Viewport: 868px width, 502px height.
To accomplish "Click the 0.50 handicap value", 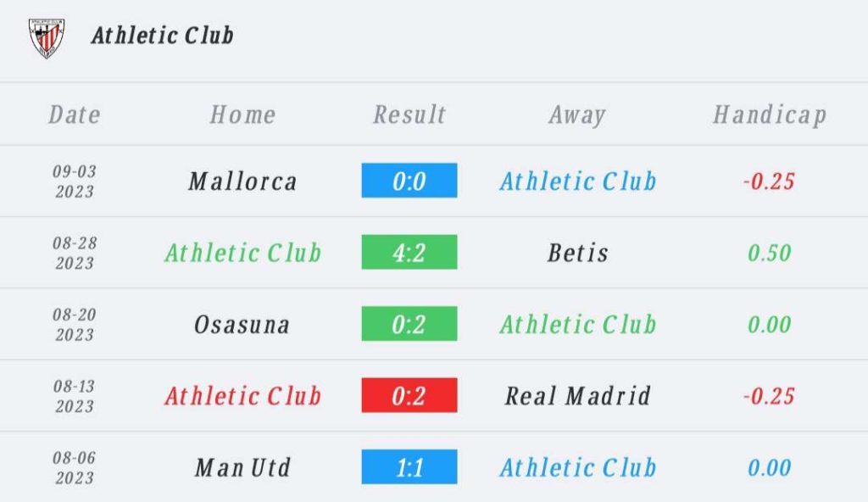I will pos(770,253).
